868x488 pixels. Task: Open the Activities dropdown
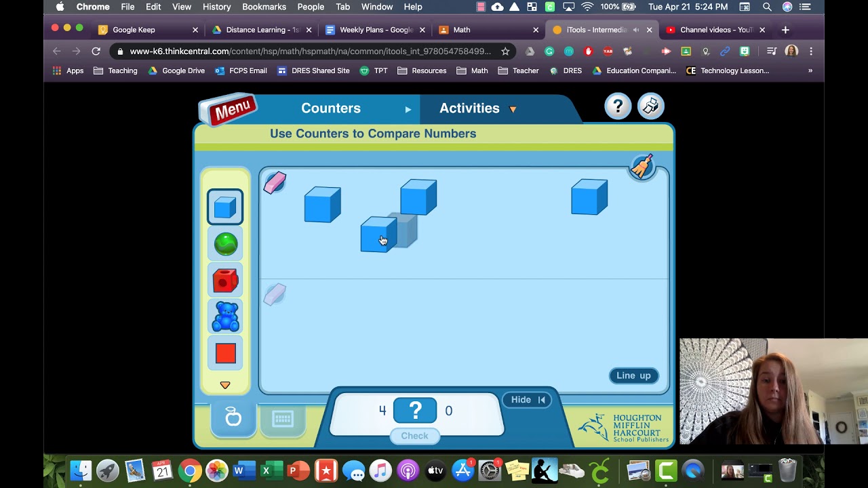click(477, 108)
